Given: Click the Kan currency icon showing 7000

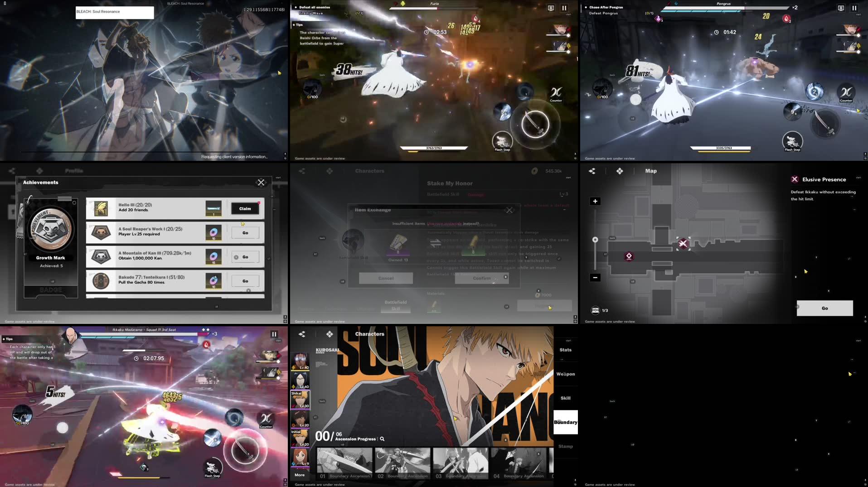Looking at the screenshot, I should 538,295.
